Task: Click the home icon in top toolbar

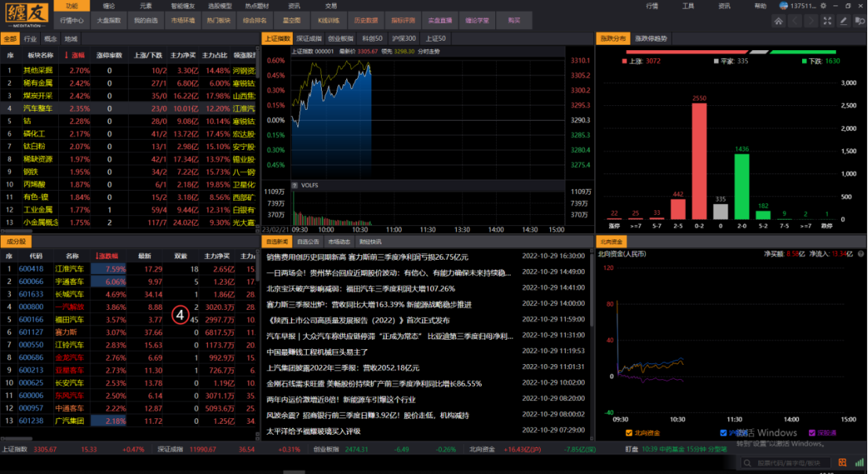Action: (x=779, y=21)
